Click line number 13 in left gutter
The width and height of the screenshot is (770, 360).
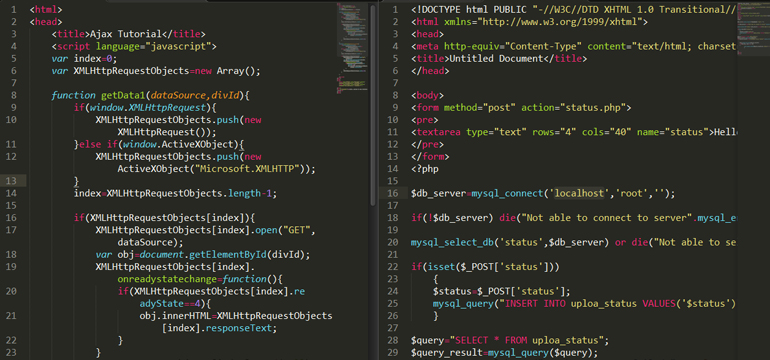pos(11,181)
